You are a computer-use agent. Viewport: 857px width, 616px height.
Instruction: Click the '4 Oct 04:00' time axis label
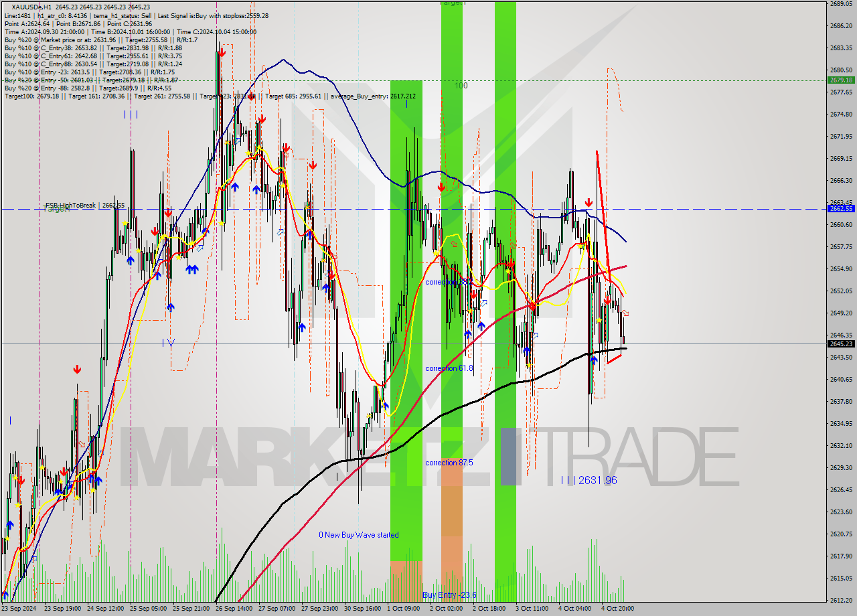(x=576, y=609)
